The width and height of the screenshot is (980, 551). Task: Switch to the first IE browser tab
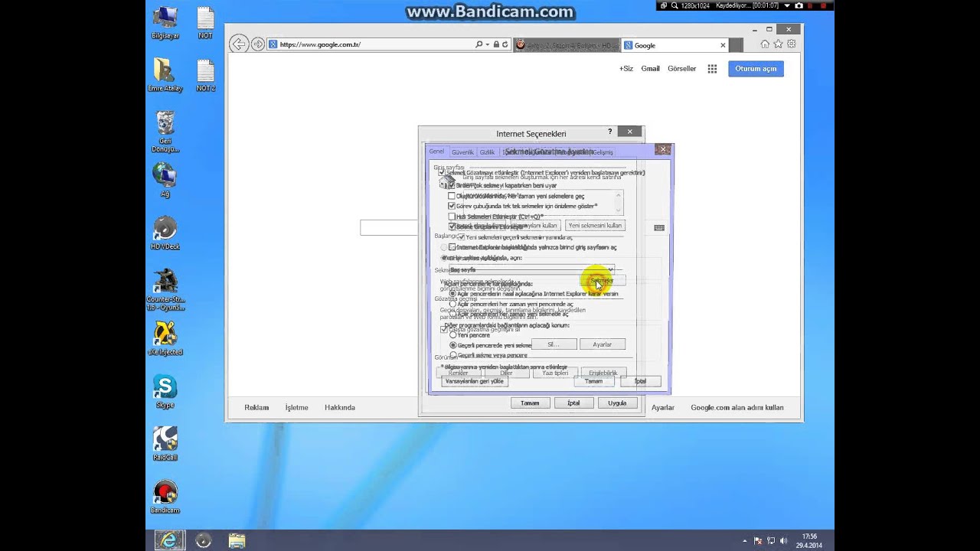tap(566, 45)
